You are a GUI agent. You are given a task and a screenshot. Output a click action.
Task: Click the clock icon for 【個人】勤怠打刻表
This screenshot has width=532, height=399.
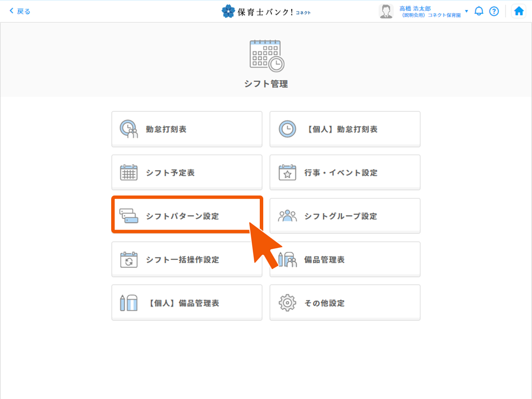tap(287, 129)
